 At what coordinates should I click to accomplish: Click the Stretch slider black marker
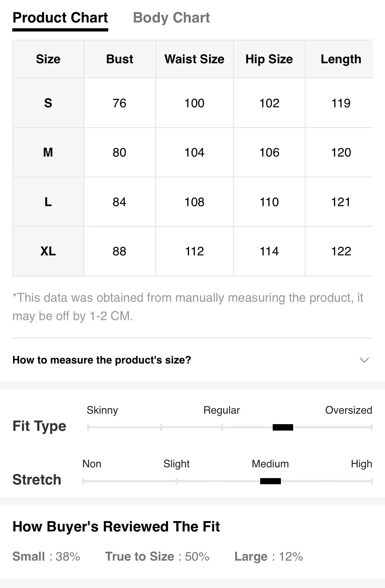tap(270, 481)
